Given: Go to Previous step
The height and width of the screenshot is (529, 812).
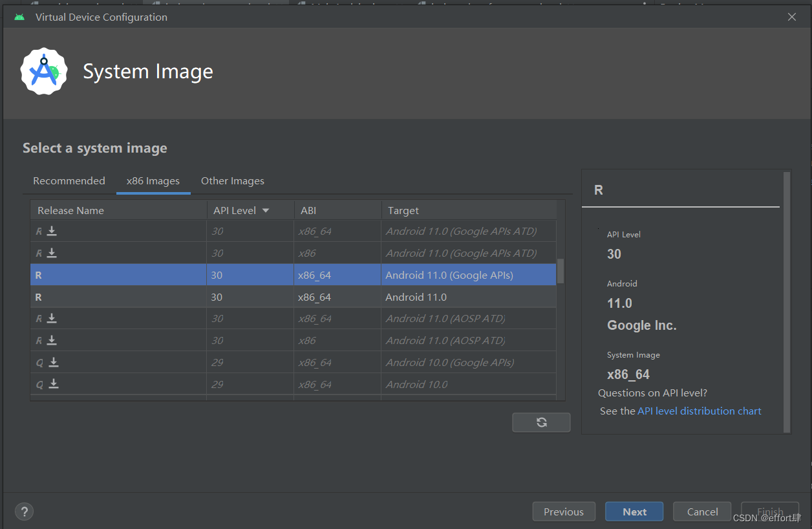Looking at the screenshot, I should (x=564, y=512).
